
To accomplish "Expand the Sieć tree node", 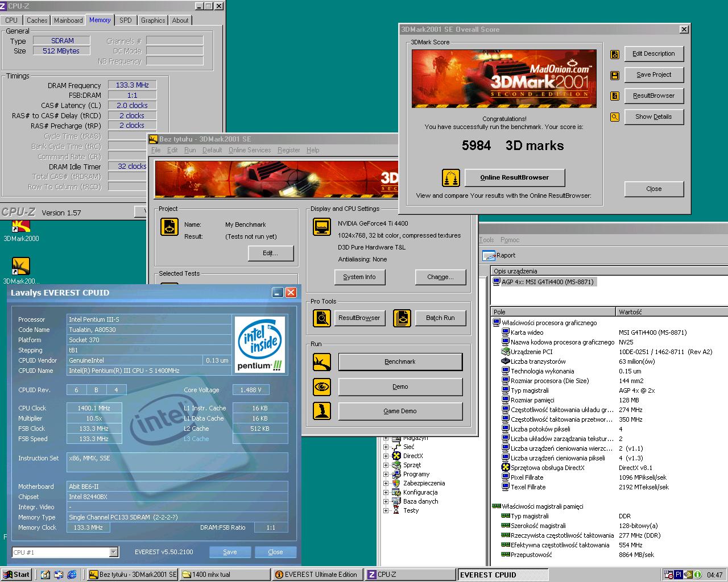I will click(386, 447).
